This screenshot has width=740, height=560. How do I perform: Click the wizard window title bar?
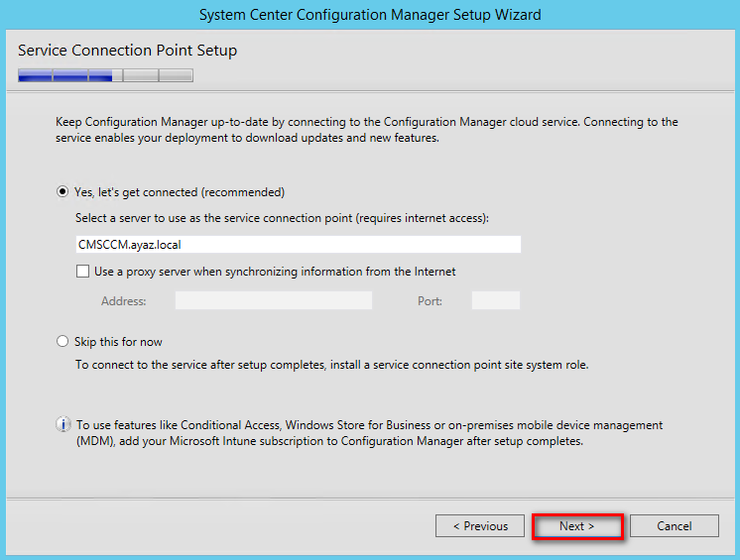tap(370, 15)
